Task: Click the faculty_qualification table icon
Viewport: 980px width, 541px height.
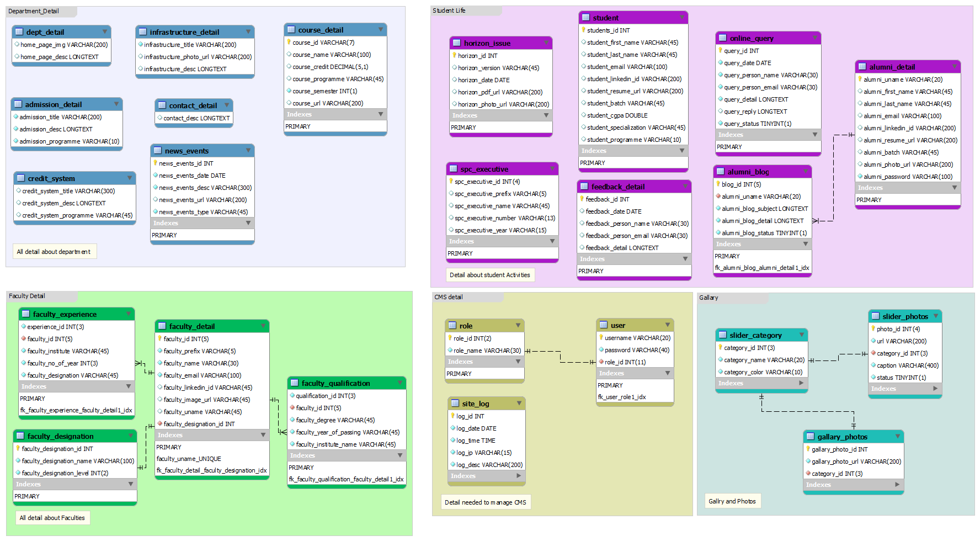Action: tap(295, 383)
